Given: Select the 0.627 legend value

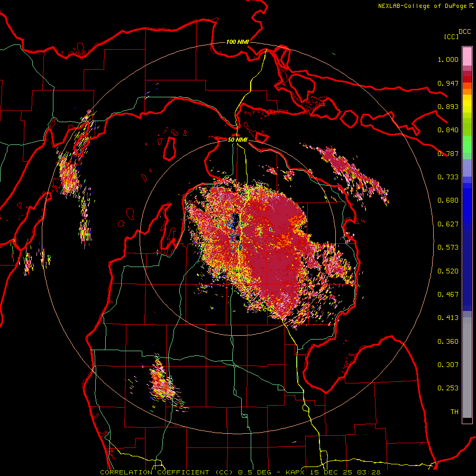Looking at the screenshot, I should coord(448,224).
